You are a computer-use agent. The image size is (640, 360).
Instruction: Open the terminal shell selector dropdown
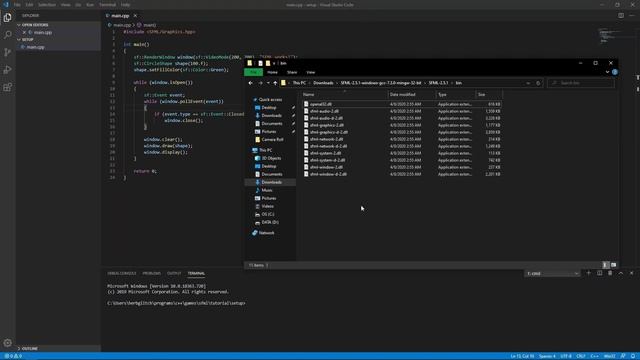pos(552,273)
